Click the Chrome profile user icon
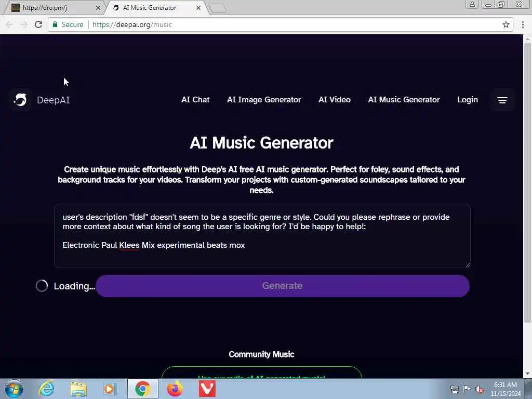532x399 pixels. click(472, 4)
